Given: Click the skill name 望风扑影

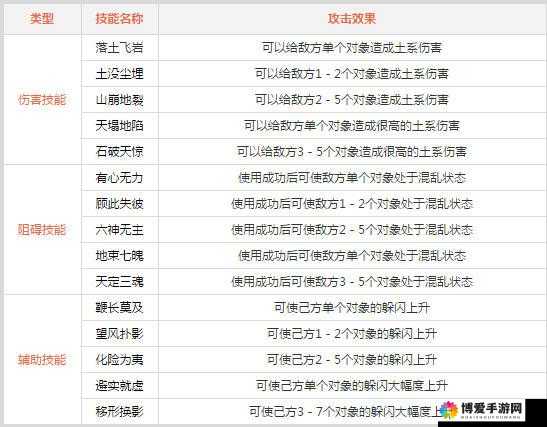Looking at the screenshot, I should 120,334.
